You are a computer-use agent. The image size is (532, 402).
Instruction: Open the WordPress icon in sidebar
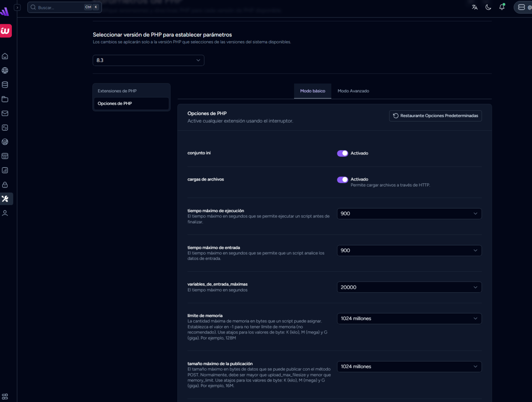(x=5, y=142)
